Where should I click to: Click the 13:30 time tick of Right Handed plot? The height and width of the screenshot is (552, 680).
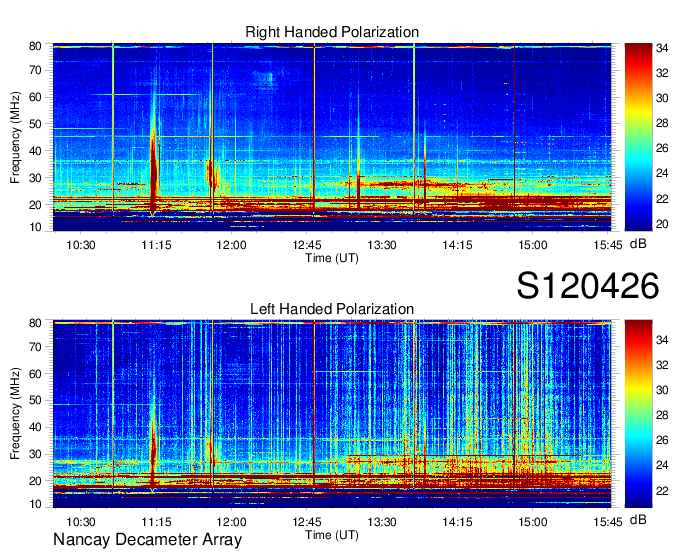pos(382,245)
